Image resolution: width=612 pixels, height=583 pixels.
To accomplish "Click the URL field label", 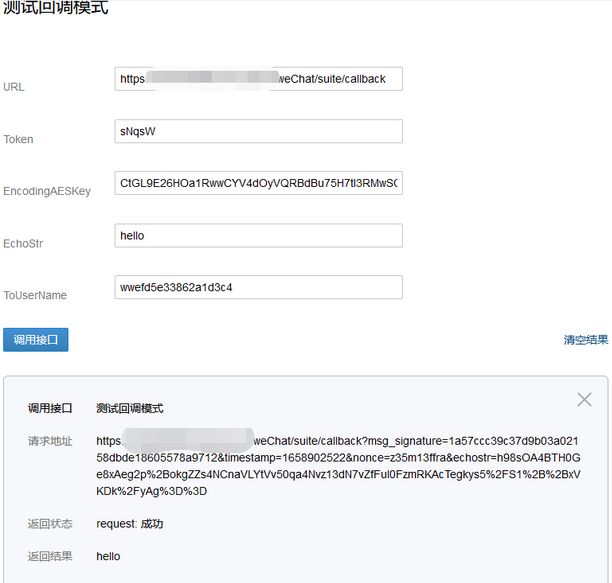I will [x=14, y=87].
